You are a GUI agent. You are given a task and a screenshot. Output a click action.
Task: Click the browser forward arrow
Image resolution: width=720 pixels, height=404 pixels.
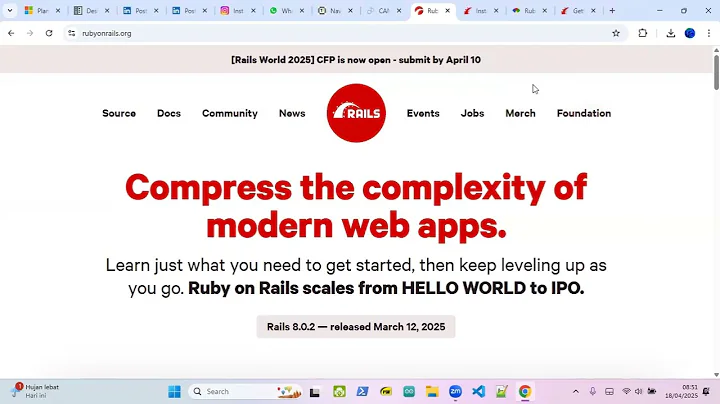pos(30,33)
